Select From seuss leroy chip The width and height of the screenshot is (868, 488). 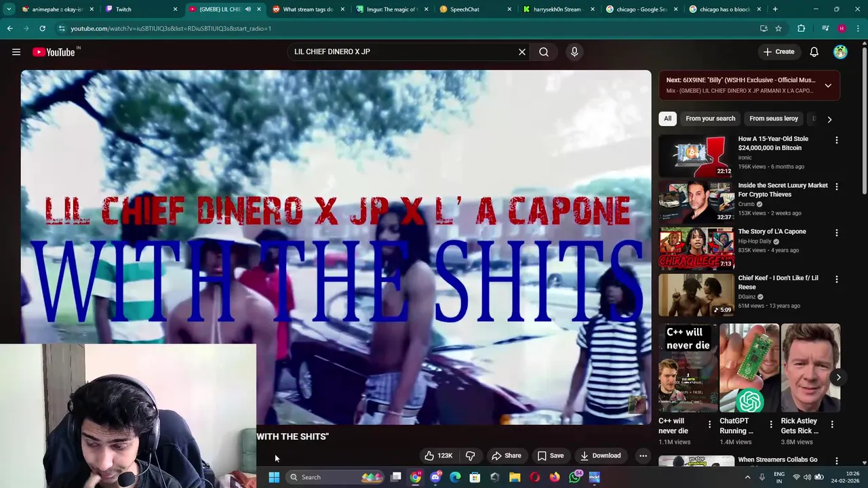pos(774,119)
